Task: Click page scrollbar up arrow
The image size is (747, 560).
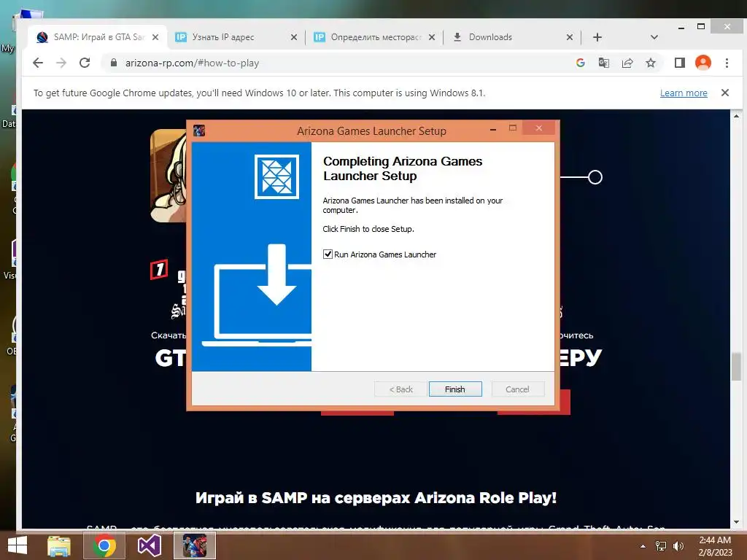Action: click(x=737, y=116)
